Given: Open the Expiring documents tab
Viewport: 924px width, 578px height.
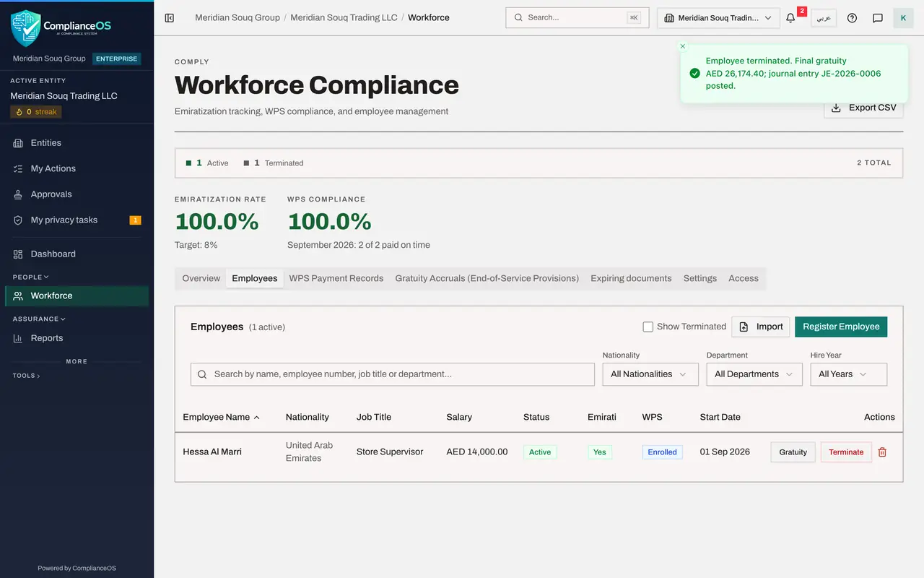Looking at the screenshot, I should (x=631, y=278).
